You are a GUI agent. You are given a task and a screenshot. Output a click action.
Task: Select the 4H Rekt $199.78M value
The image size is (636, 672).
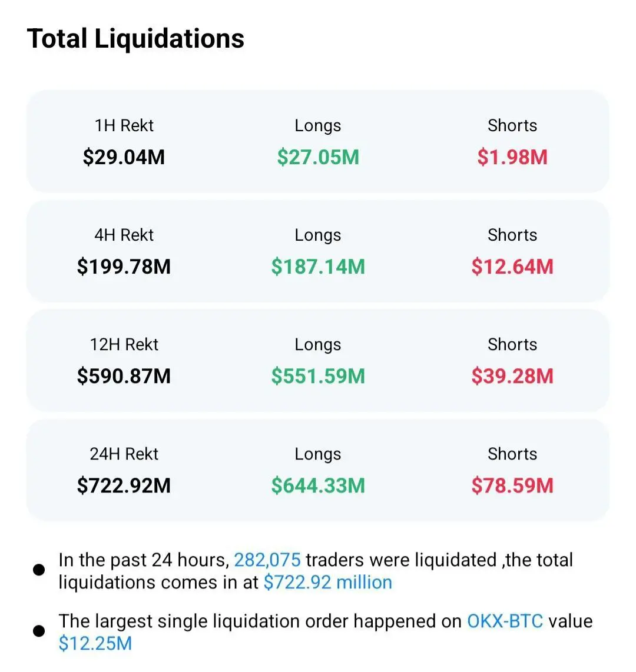tap(124, 267)
